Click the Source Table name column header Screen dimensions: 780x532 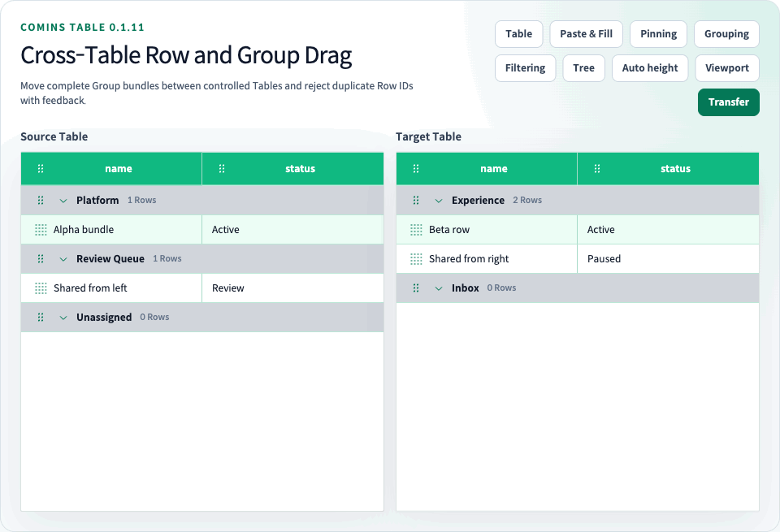pyautogui.click(x=111, y=169)
